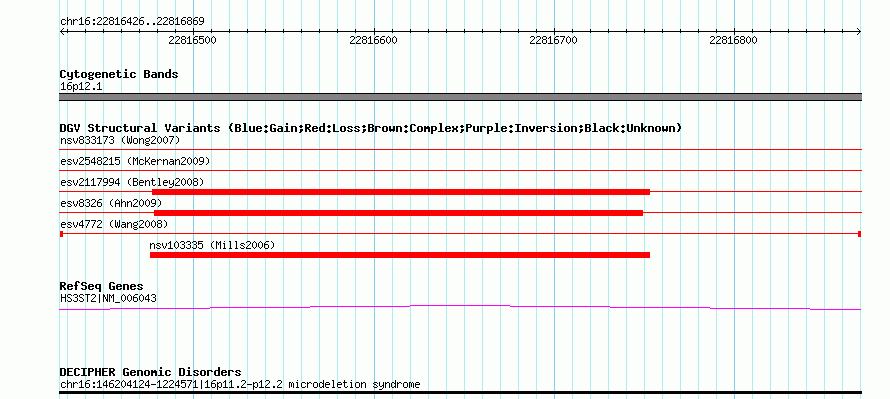Select the thick red nsv103335 loss bar
This screenshot has width=890, height=399.
click(x=400, y=255)
